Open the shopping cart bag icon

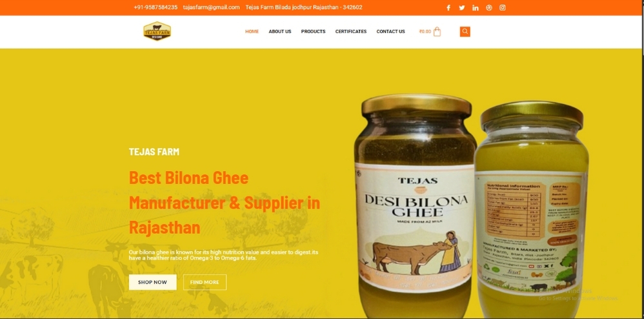[437, 32]
